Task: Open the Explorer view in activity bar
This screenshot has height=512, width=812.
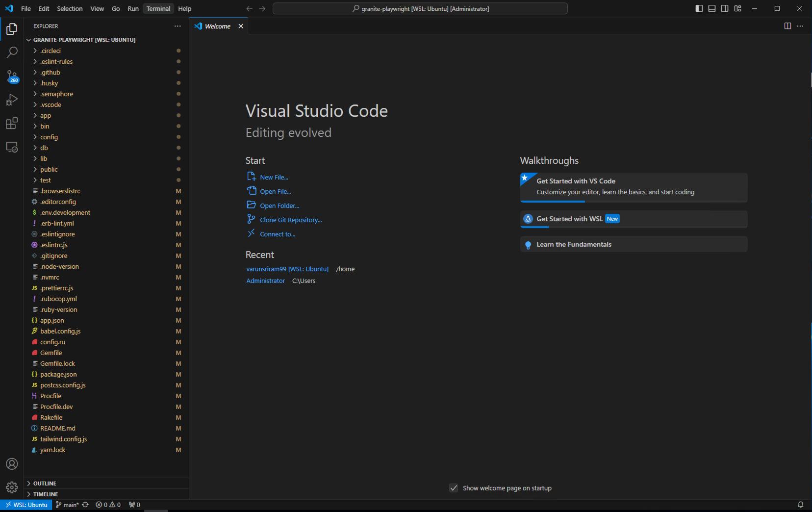Action: tap(12, 29)
